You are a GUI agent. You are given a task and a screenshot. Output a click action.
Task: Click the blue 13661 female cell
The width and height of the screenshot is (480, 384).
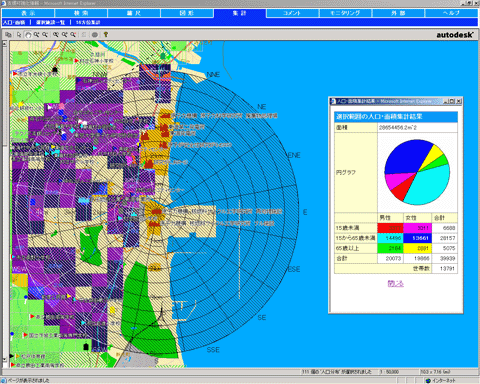pyautogui.click(x=417, y=238)
